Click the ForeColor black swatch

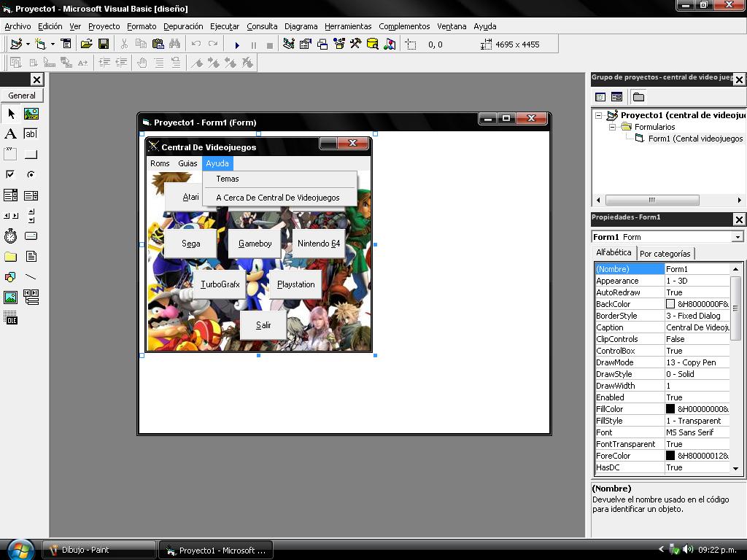(670, 455)
